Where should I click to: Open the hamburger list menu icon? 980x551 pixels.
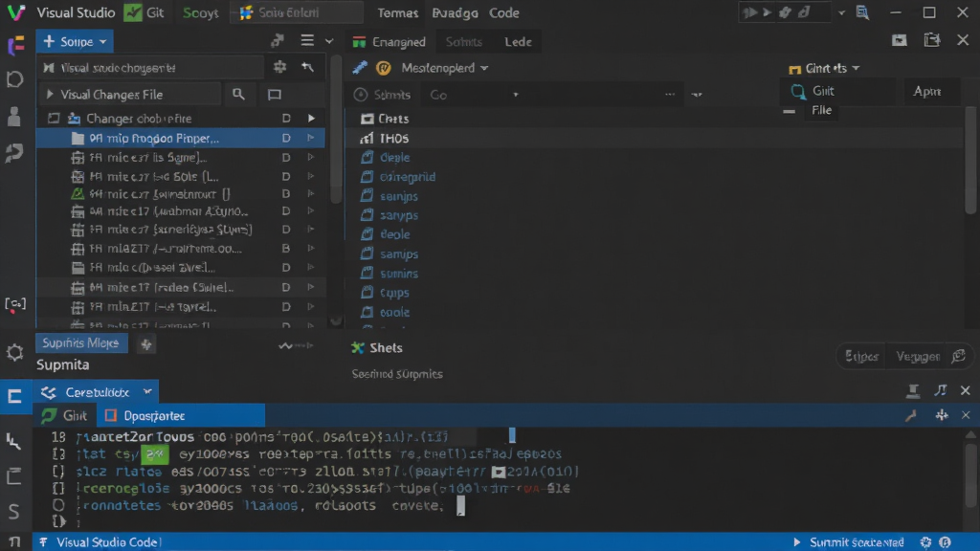click(307, 41)
